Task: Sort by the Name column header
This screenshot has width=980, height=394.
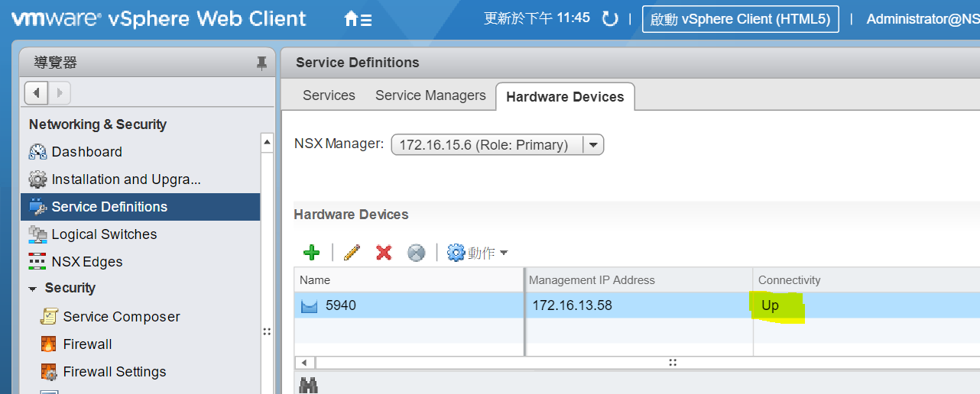Action: (x=409, y=280)
